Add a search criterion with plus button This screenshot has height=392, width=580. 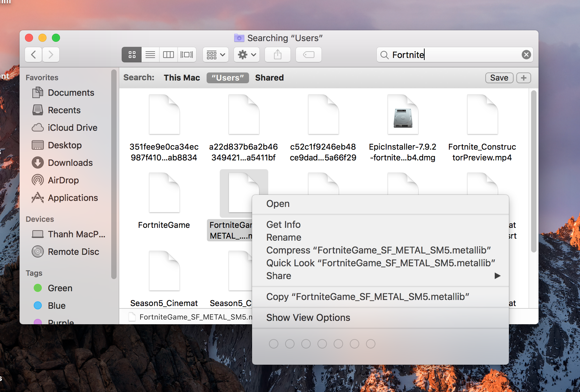pos(523,78)
